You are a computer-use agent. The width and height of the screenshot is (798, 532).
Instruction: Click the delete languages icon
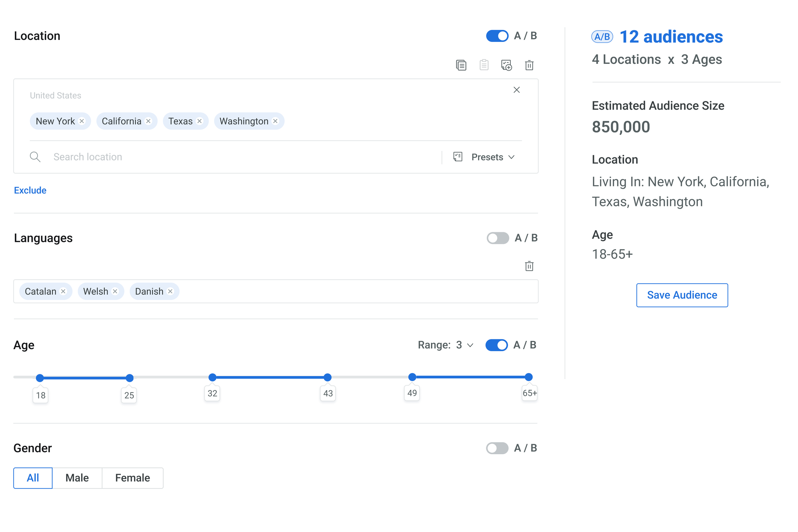click(x=529, y=266)
